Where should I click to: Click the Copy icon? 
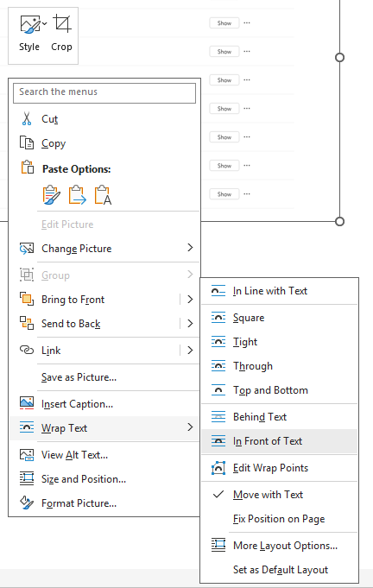27,142
